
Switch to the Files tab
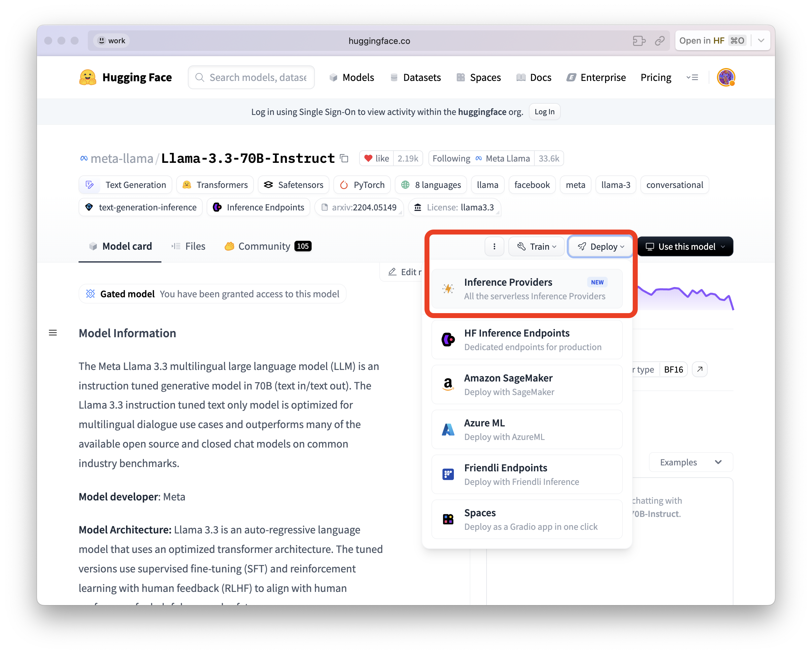coord(188,246)
